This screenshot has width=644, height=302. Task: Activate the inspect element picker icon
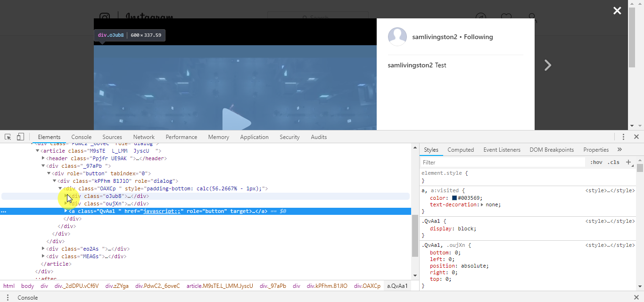tap(8, 137)
